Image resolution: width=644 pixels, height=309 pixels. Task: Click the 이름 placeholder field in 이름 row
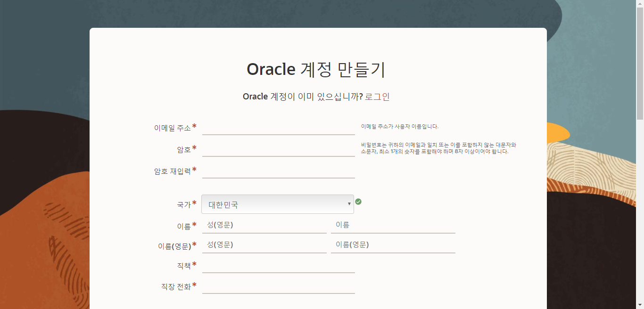[393, 225]
